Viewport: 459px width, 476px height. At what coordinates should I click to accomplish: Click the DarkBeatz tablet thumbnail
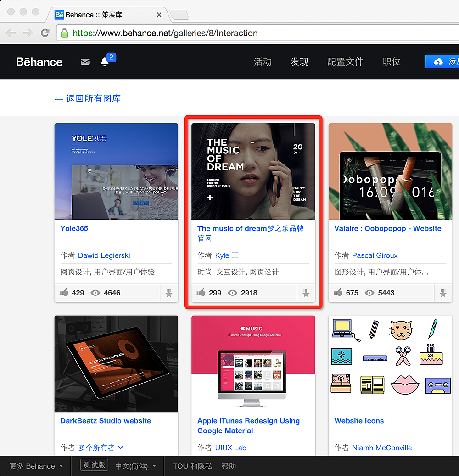coord(116,364)
